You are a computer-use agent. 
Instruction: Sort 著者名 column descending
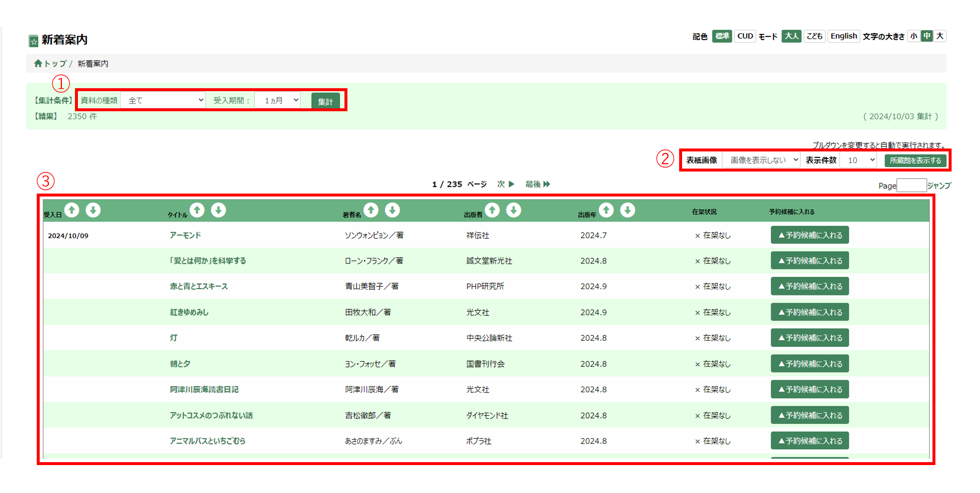tap(392, 210)
